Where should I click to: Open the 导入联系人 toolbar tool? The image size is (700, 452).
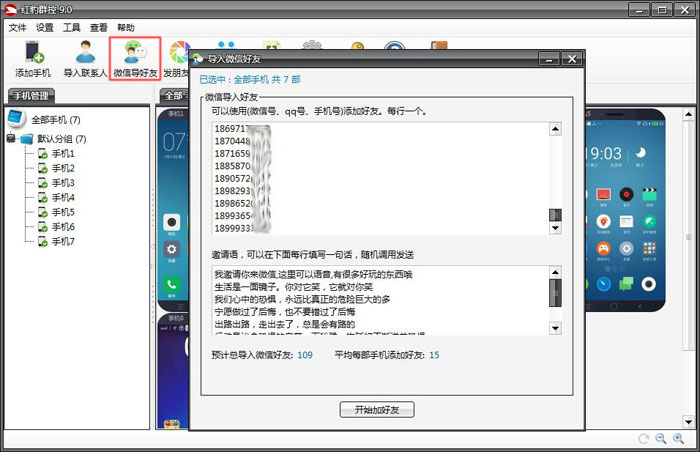(85, 59)
